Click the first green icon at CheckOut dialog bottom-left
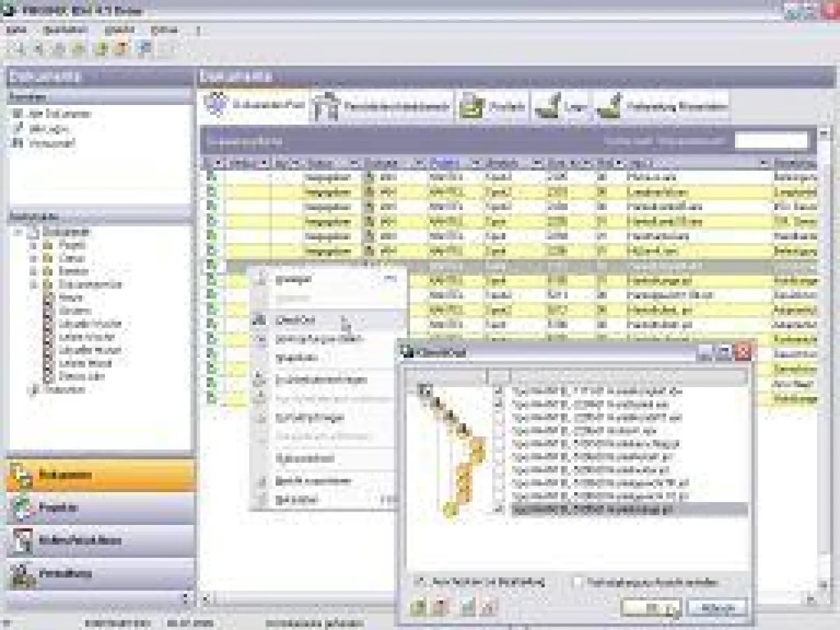840x630 pixels. coord(418,608)
